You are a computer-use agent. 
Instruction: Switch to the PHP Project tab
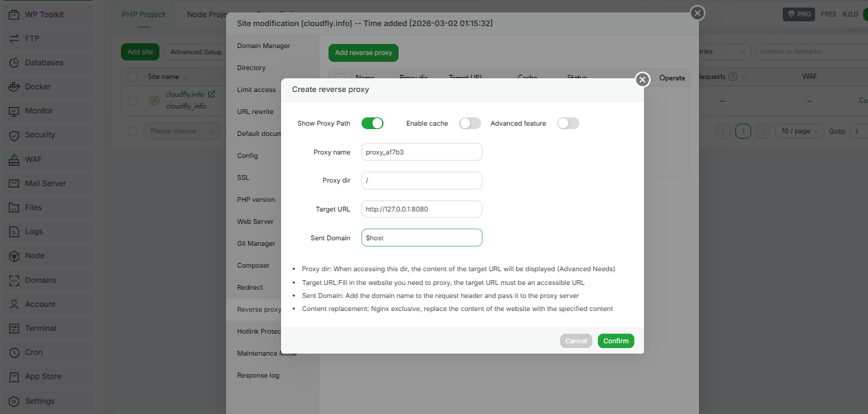pos(144,14)
